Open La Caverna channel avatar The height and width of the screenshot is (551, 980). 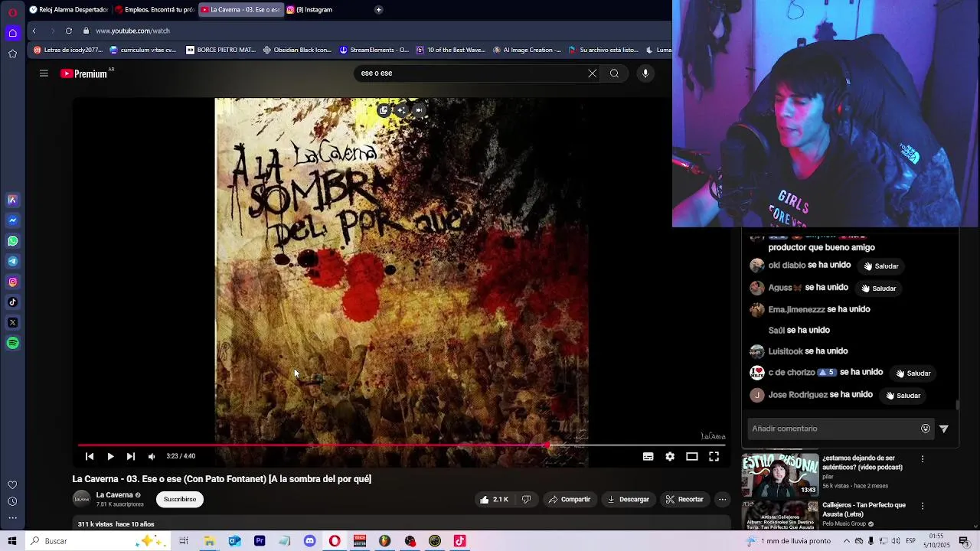point(81,499)
